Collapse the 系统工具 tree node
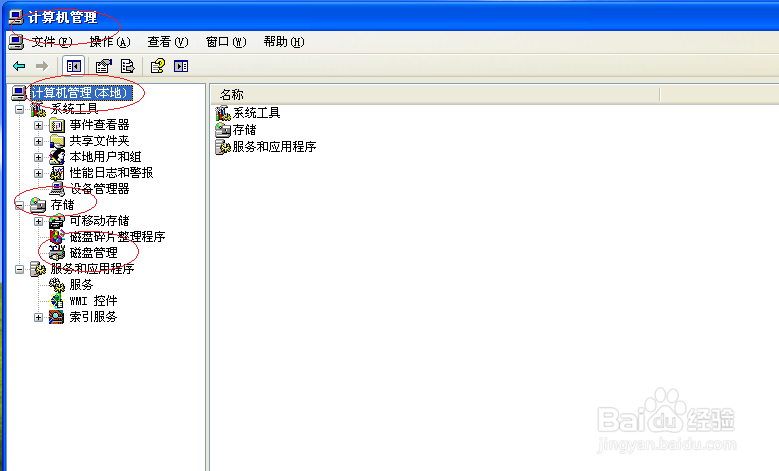779x471 pixels. 19,109
